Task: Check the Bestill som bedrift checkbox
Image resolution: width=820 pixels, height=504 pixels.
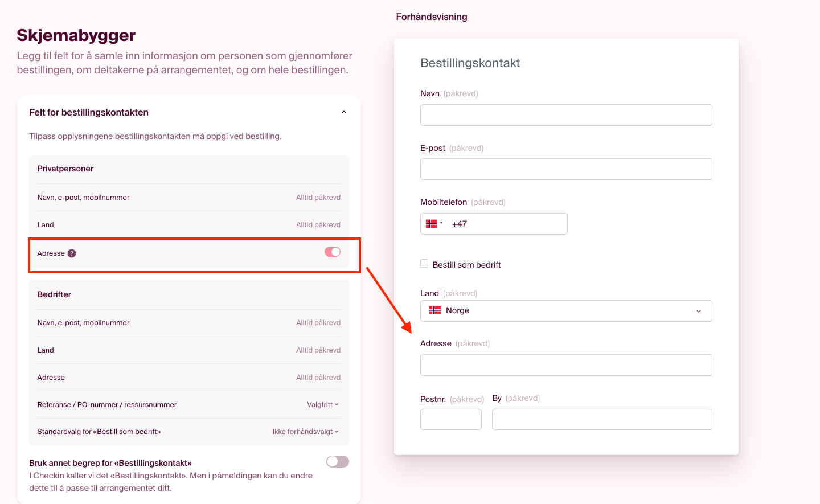Action: (x=424, y=264)
